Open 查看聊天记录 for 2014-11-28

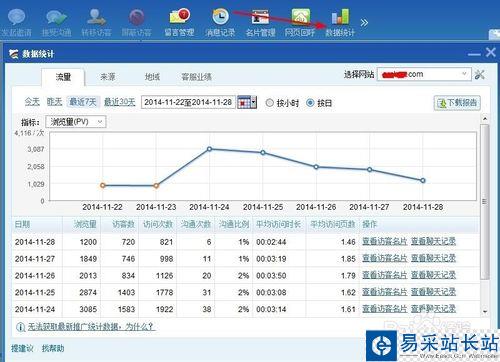pyautogui.click(x=433, y=241)
